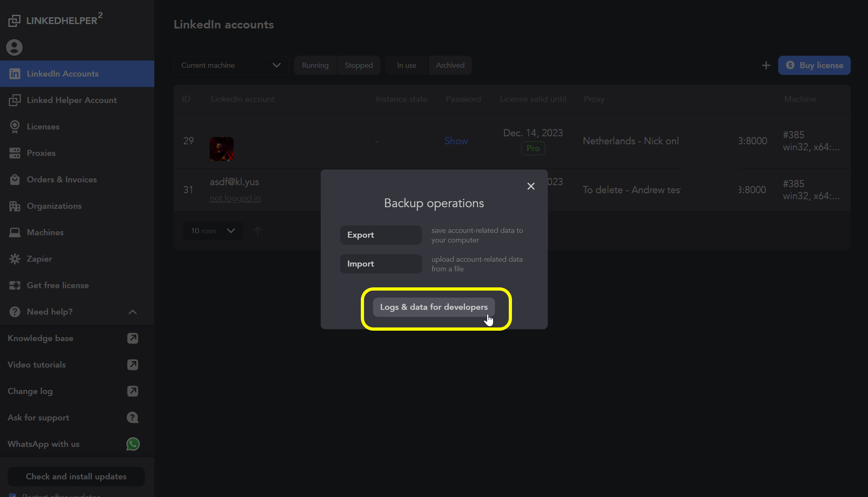Click the Machines laptop icon

pos(15,232)
